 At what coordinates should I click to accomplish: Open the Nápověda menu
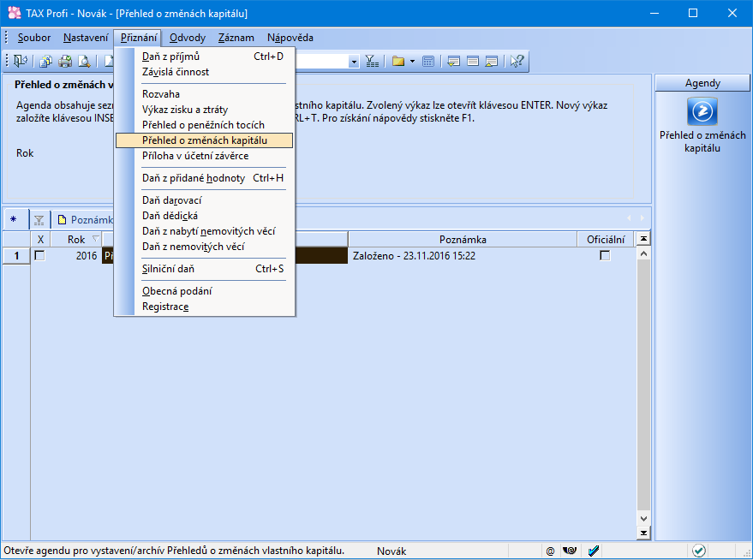(290, 38)
